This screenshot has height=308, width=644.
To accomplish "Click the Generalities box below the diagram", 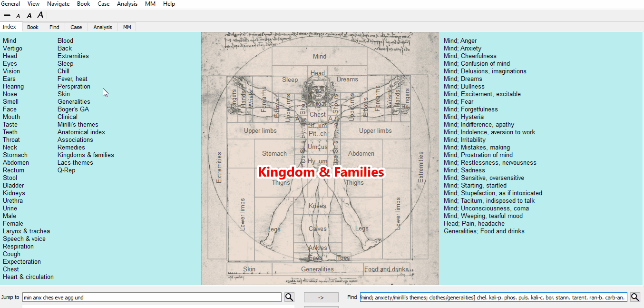I will [x=317, y=269].
